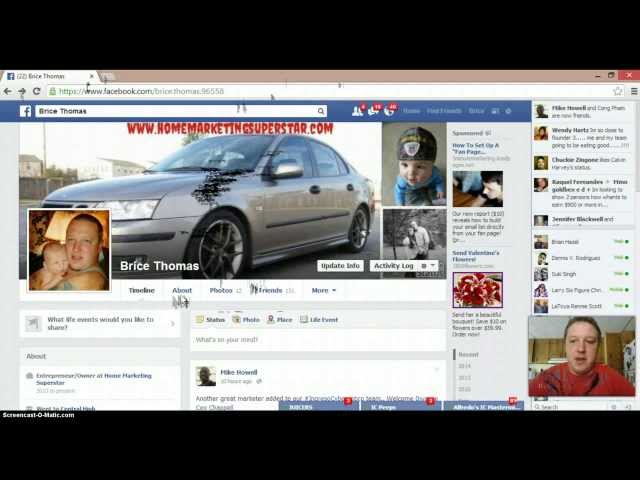The image size is (640, 480).
Task: Open About tab on profile
Action: [182, 291]
